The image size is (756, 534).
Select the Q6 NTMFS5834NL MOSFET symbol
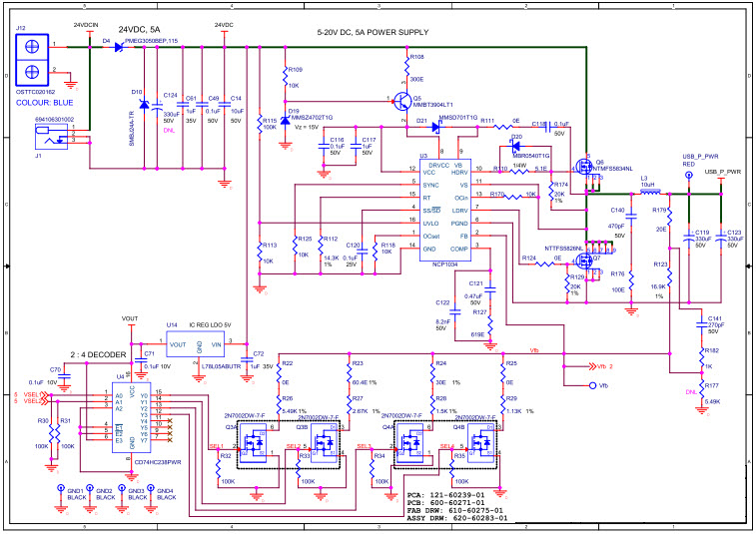(585, 168)
